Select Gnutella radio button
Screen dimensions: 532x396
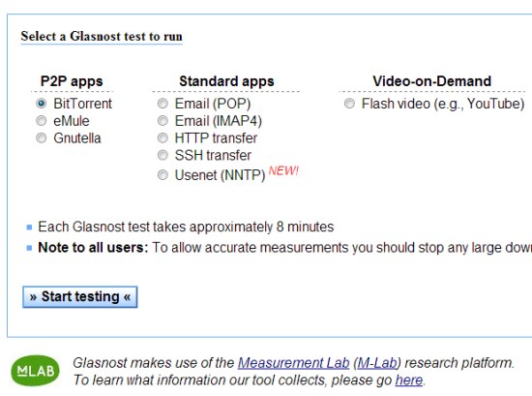point(41,137)
